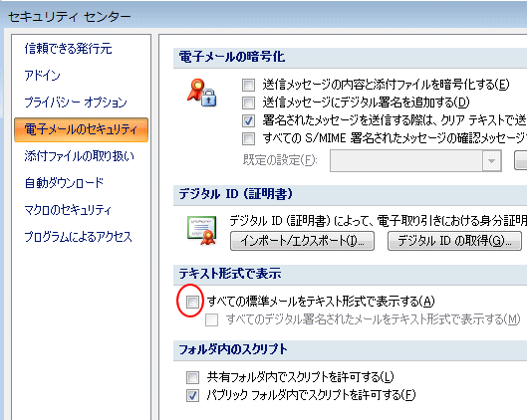The width and height of the screenshot is (527, 420).
Task: Open the Trusted Publishers category
Action: pyautogui.click(x=68, y=49)
